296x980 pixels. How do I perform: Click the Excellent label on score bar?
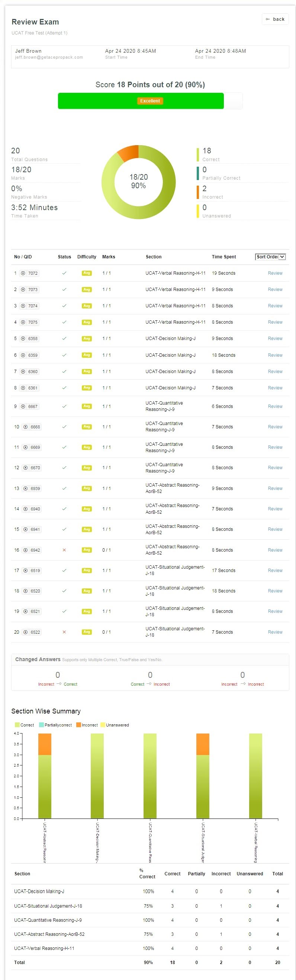[150, 101]
